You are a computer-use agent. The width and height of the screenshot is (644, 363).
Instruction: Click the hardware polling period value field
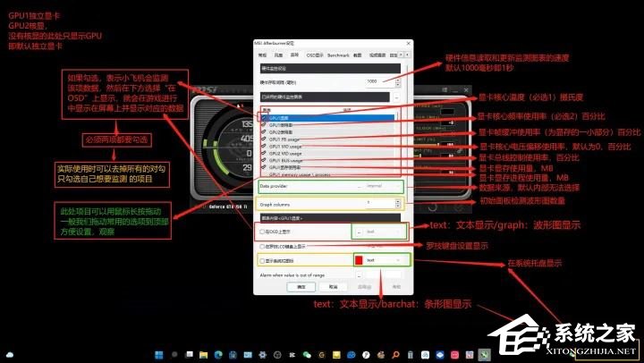380,81
